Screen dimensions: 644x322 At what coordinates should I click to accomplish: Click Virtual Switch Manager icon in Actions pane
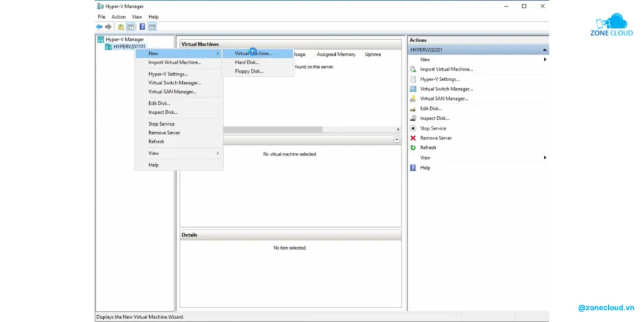tap(413, 89)
